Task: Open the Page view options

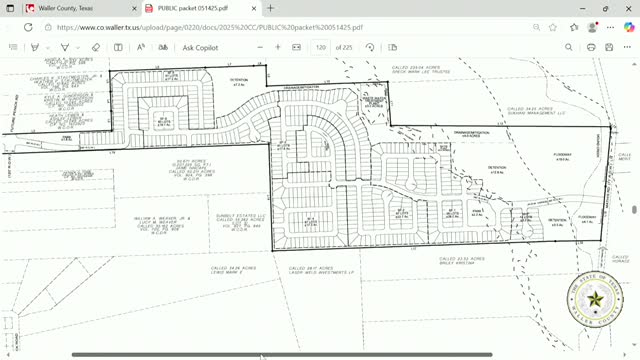Action: [x=393, y=47]
